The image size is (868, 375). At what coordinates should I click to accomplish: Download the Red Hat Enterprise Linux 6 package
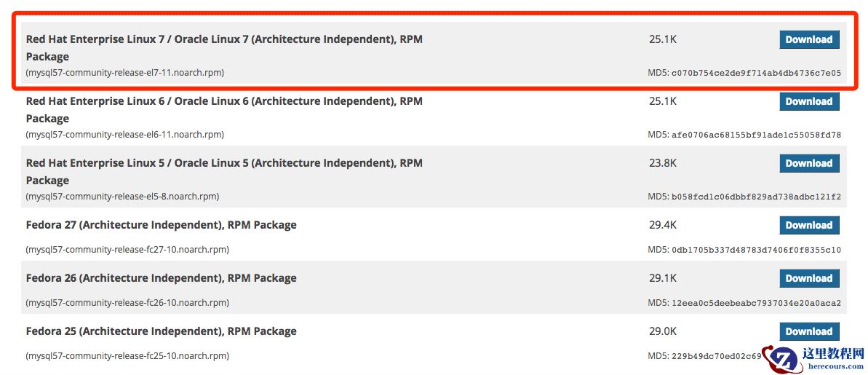click(809, 101)
